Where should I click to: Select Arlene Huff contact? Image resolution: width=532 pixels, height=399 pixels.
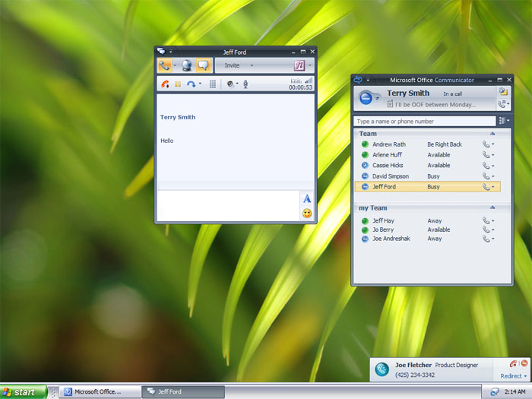(x=387, y=155)
